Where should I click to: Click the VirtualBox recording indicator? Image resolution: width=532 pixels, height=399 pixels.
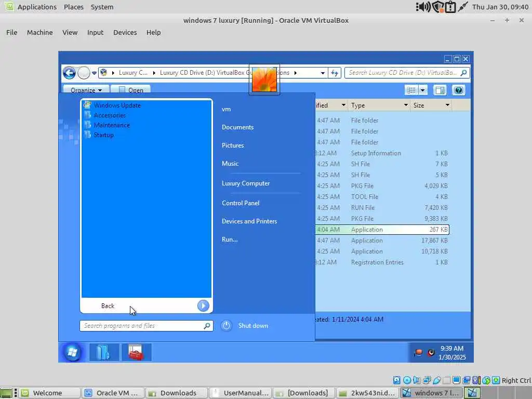click(467, 380)
